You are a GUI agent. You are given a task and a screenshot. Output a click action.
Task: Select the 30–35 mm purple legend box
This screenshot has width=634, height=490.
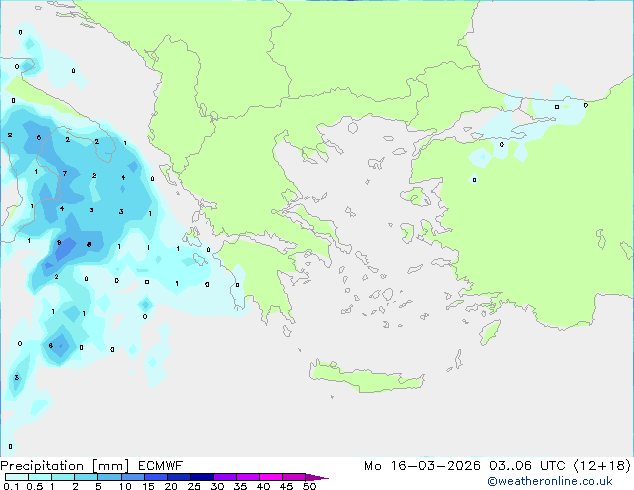[x=225, y=477]
